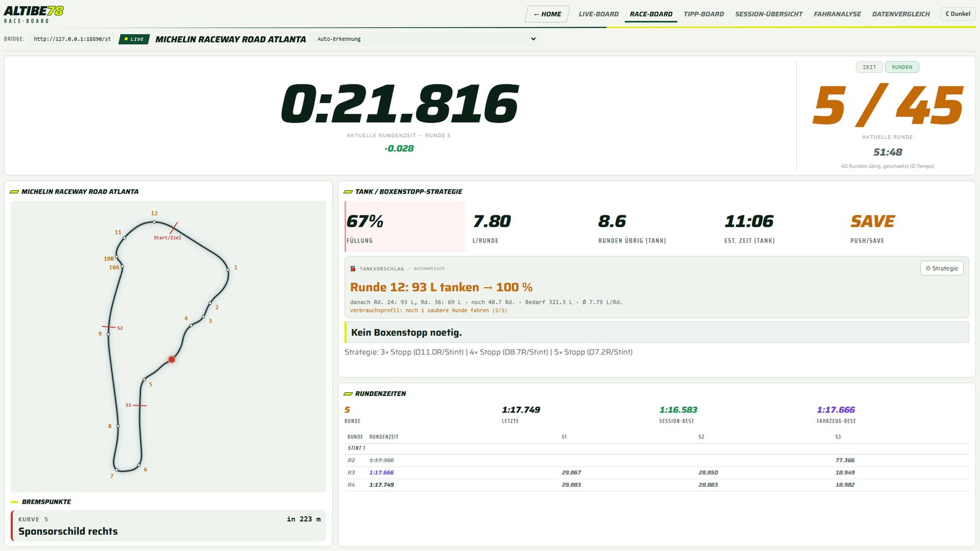Viewport: 980px width, 551px height.
Task: Click the corner 12 point on the track
Action: pyautogui.click(x=154, y=222)
